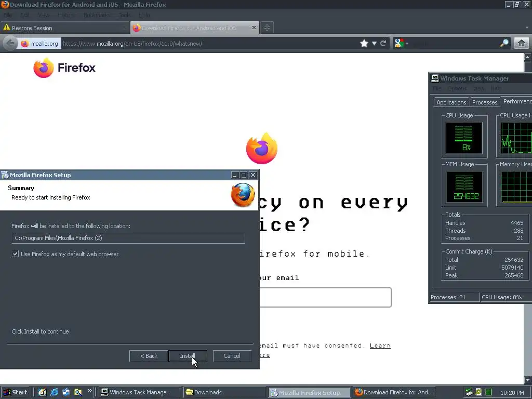Viewport: 532px width, 399px height.
Task: Click the web search input field
Action: pos(454,44)
